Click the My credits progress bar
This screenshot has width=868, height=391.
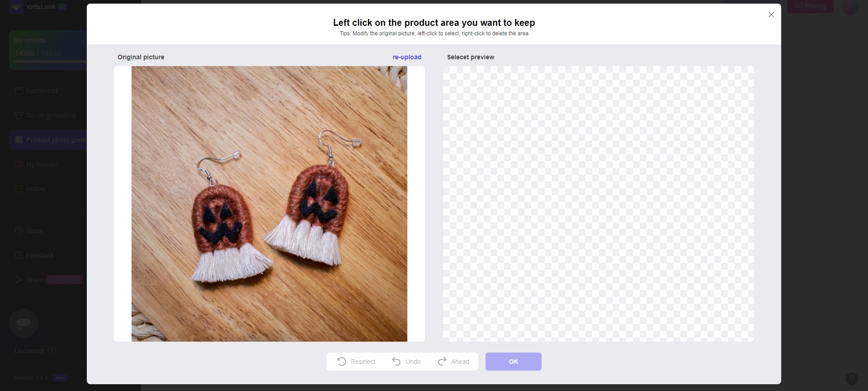tap(50, 62)
